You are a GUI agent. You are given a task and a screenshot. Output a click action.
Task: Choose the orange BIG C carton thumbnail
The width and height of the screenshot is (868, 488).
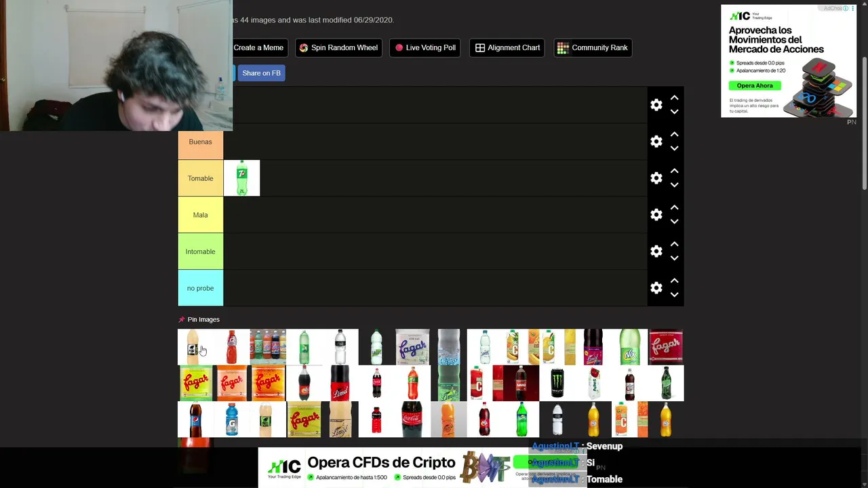(x=629, y=420)
